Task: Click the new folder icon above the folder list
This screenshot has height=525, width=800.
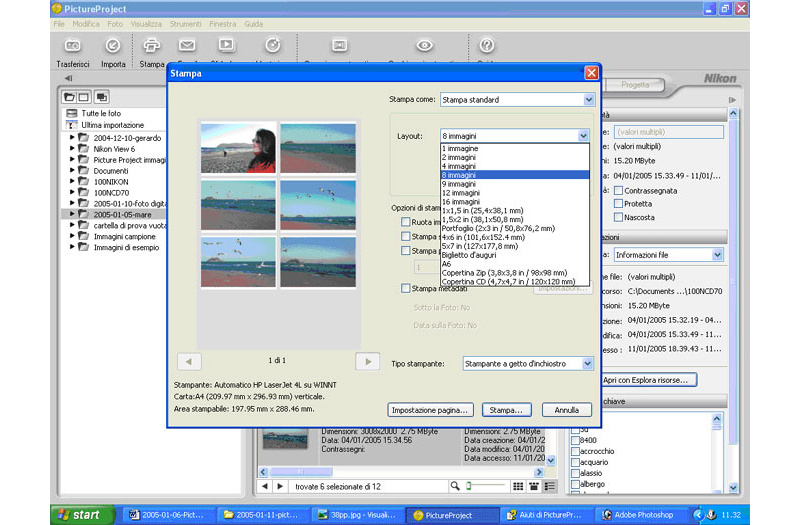Action: pyautogui.click(x=69, y=97)
